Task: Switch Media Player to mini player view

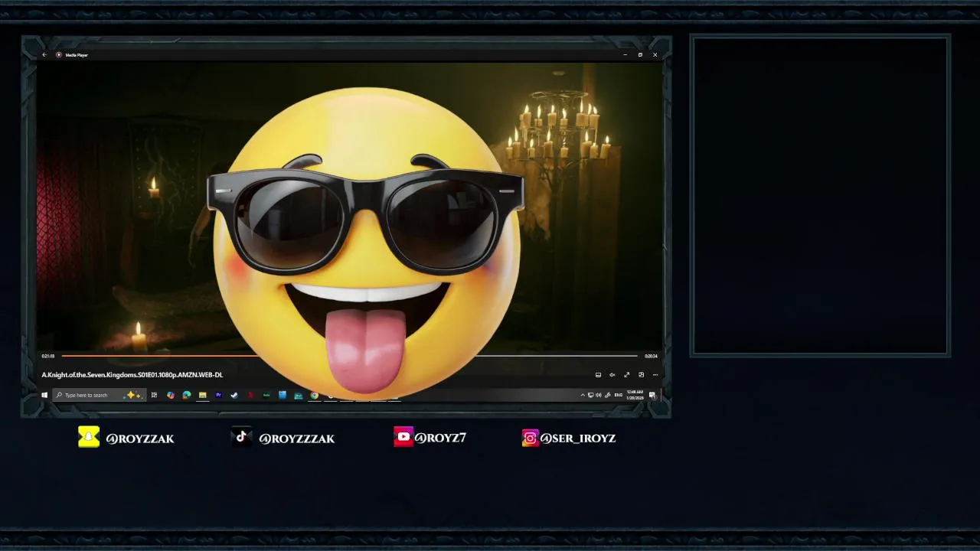Action: (x=641, y=375)
